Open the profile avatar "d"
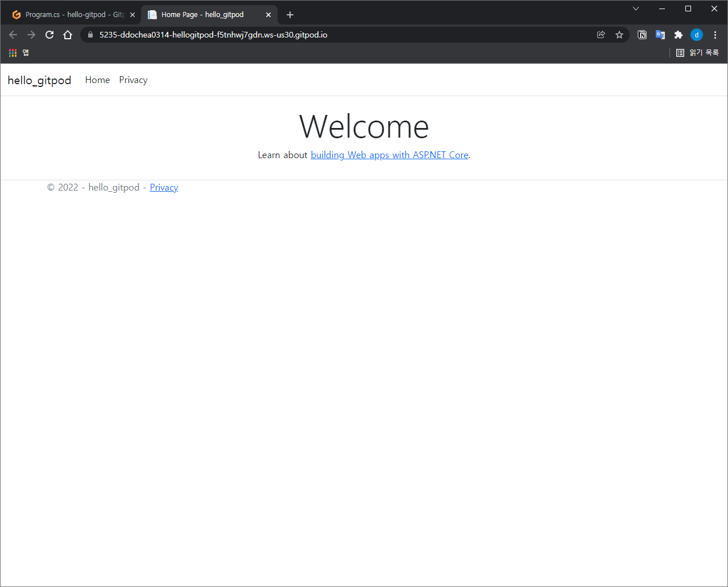728x587 pixels. click(x=697, y=35)
